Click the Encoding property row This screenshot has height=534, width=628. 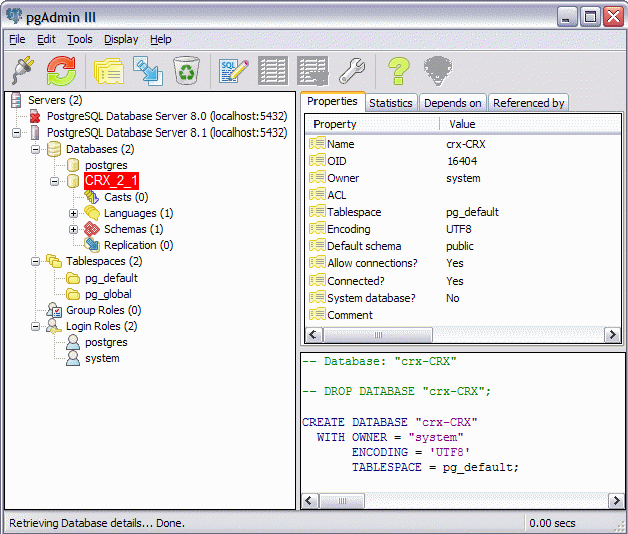[x=465, y=229]
